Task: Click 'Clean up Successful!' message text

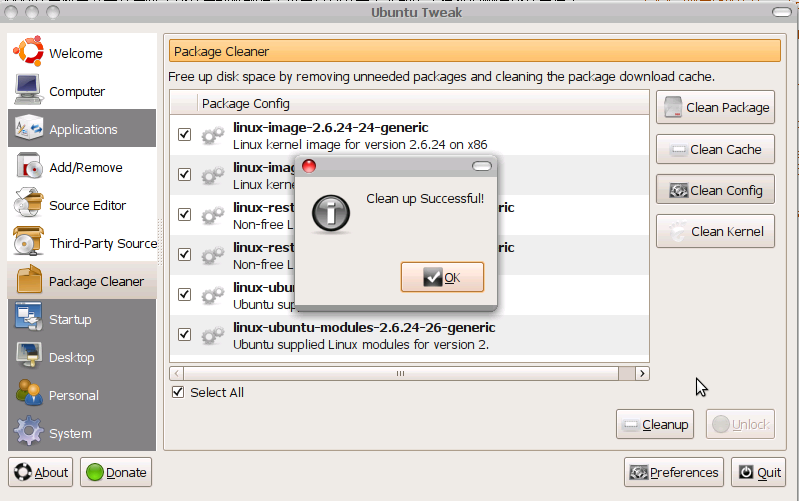Action: point(425,199)
